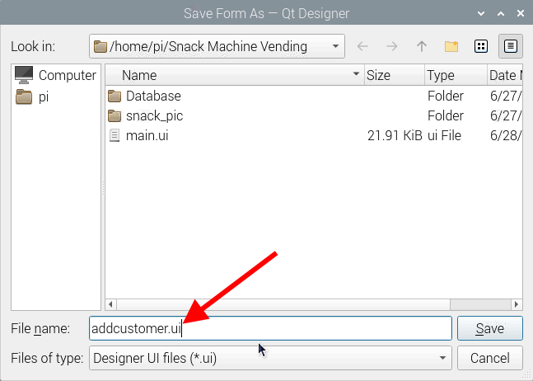Create a new folder with folder icon

451,46
